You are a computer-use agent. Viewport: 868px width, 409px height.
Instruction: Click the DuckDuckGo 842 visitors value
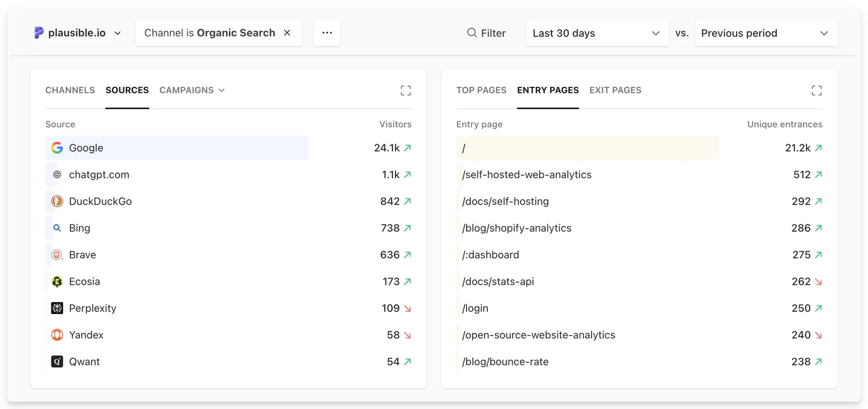(x=390, y=201)
